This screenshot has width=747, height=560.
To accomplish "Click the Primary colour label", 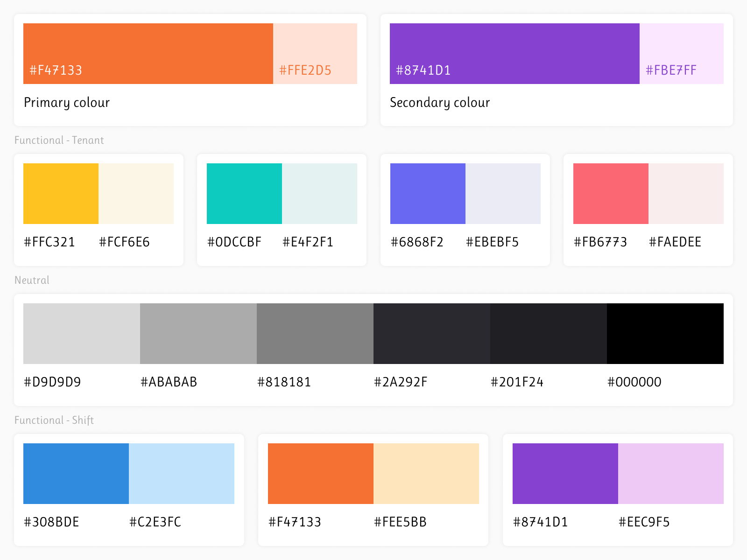I will tap(67, 103).
